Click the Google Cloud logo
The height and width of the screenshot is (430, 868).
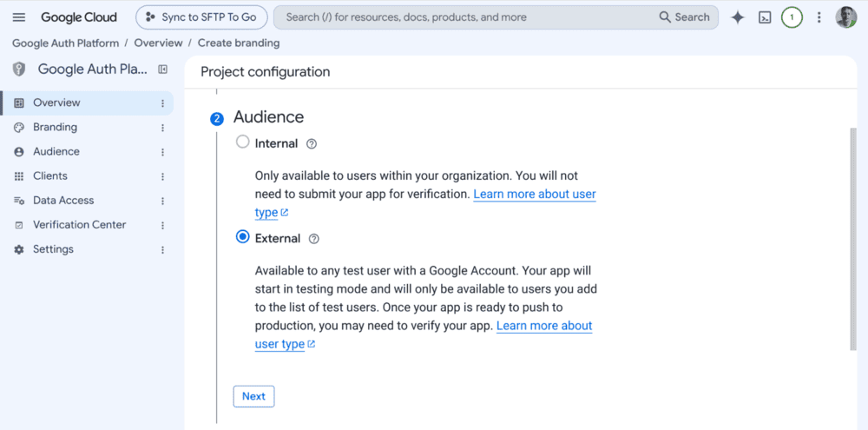click(x=79, y=17)
